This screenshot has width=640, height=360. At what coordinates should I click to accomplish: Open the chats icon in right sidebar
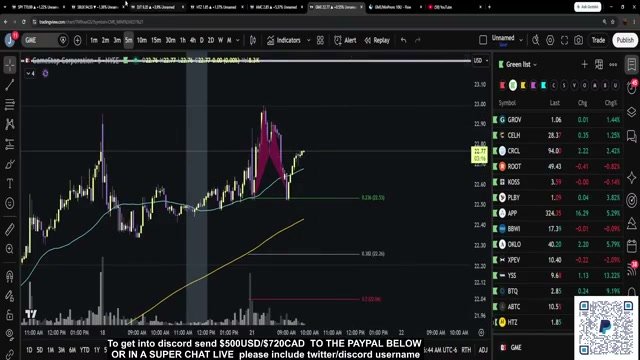click(x=631, y=136)
